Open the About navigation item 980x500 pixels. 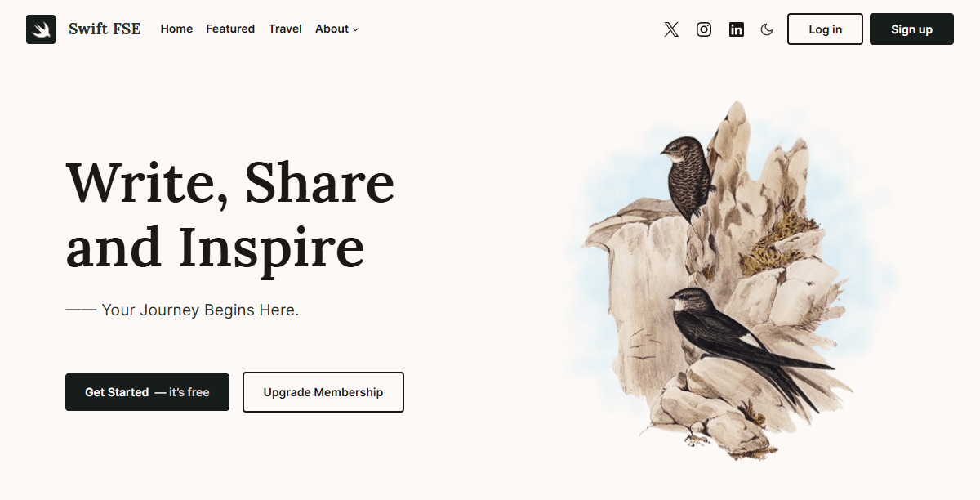coord(332,29)
